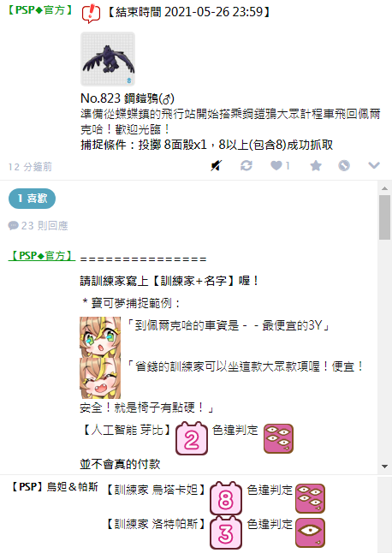Click the No.823 Corviknight thumbnail image

click(x=108, y=59)
